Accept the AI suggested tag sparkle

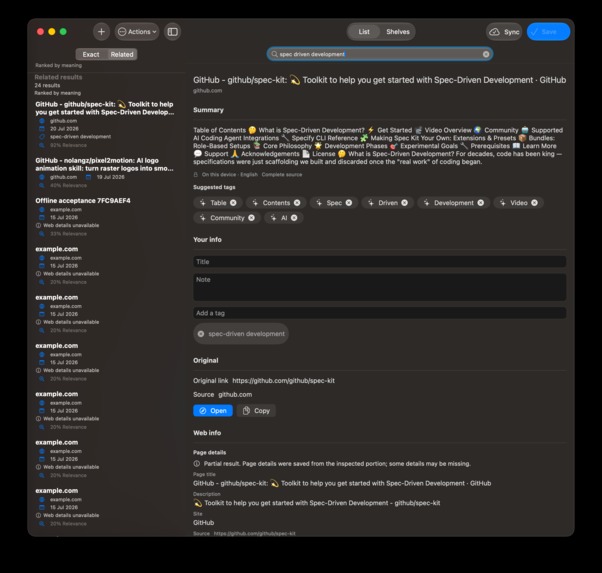[x=273, y=218]
